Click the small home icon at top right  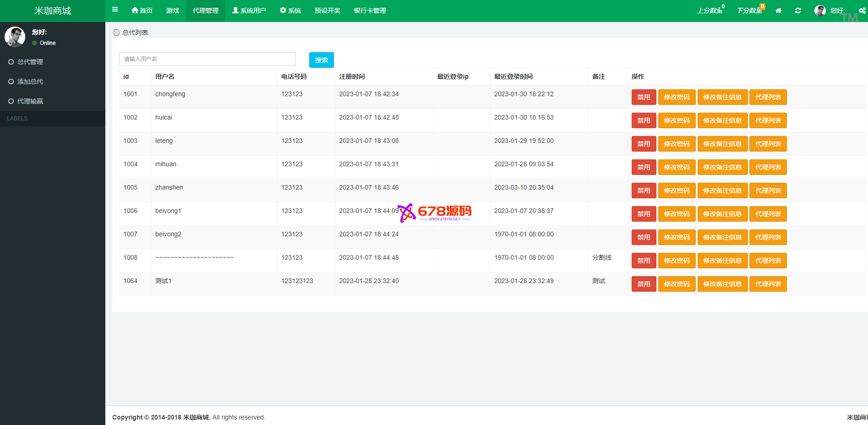[778, 11]
